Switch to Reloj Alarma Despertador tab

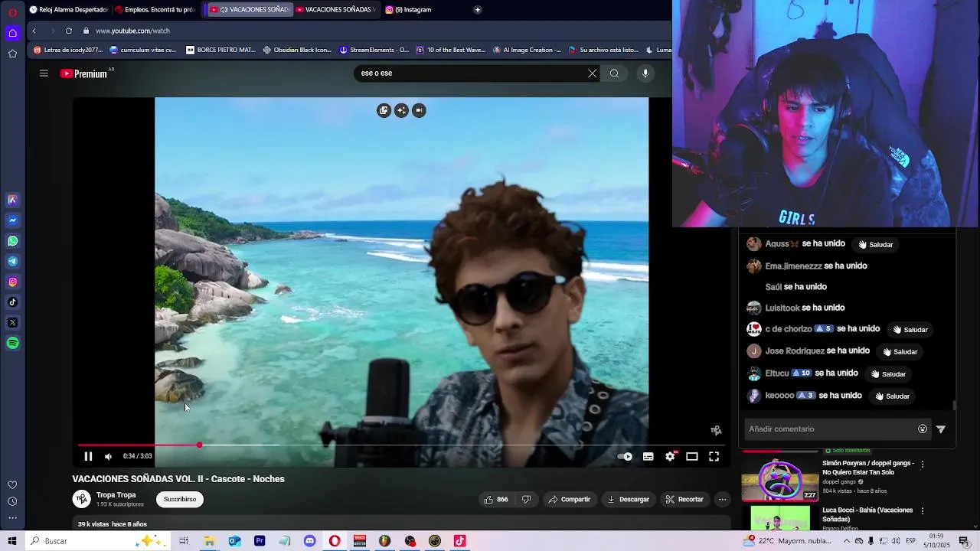pos(69,10)
